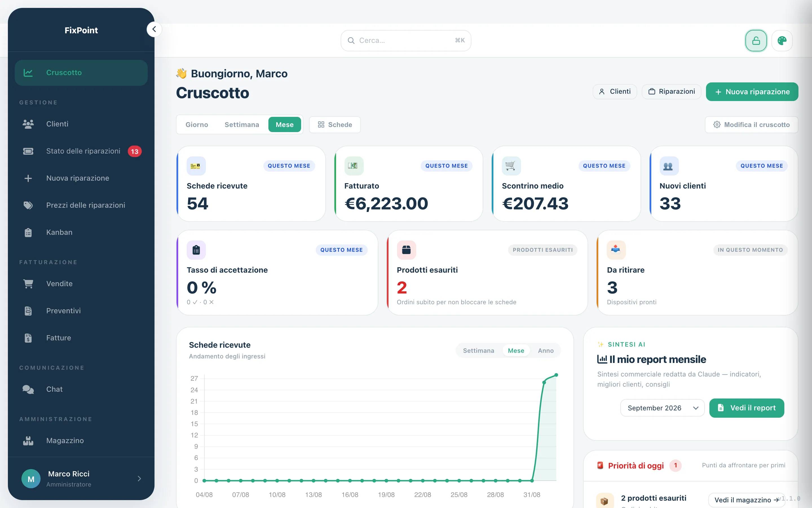The width and height of the screenshot is (812, 508).
Task: Click Vedi il magazzino link
Action: 746,500
